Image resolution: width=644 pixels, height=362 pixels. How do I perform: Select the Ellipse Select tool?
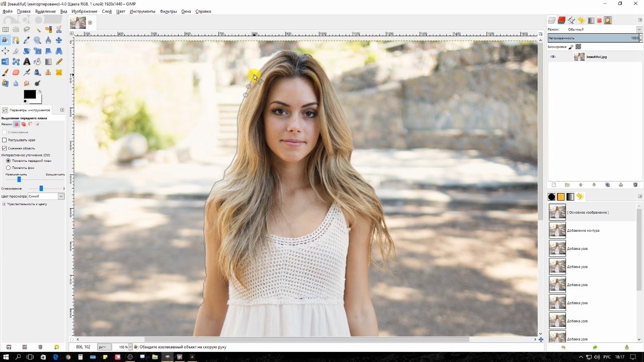16,29
